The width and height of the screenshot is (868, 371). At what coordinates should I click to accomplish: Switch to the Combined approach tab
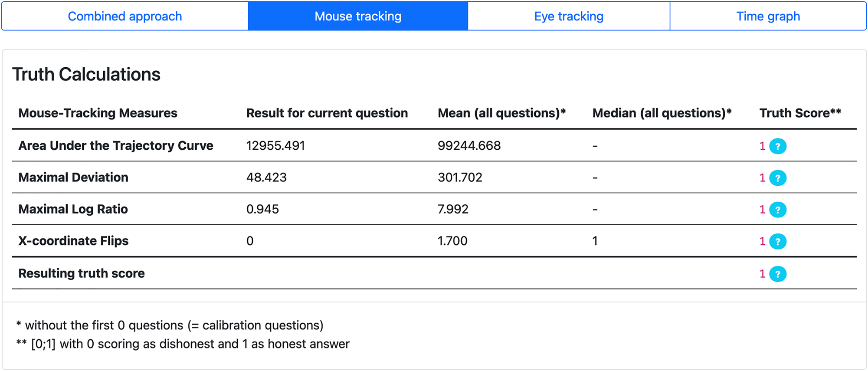tap(125, 16)
